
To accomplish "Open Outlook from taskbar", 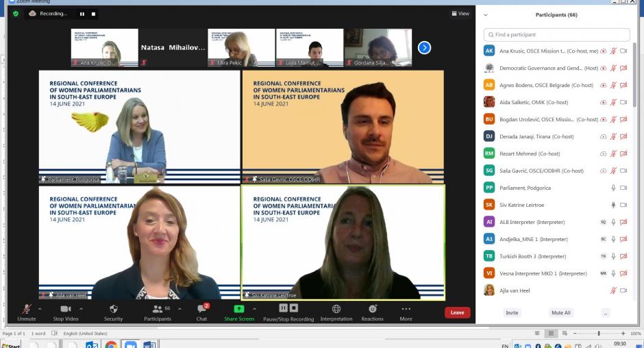I will (x=92, y=345).
